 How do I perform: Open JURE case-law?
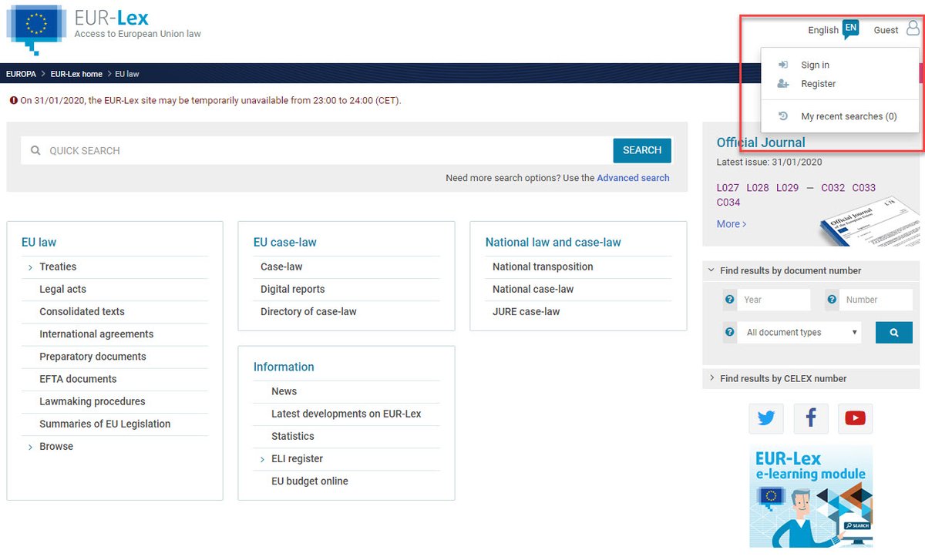tap(526, 311)
